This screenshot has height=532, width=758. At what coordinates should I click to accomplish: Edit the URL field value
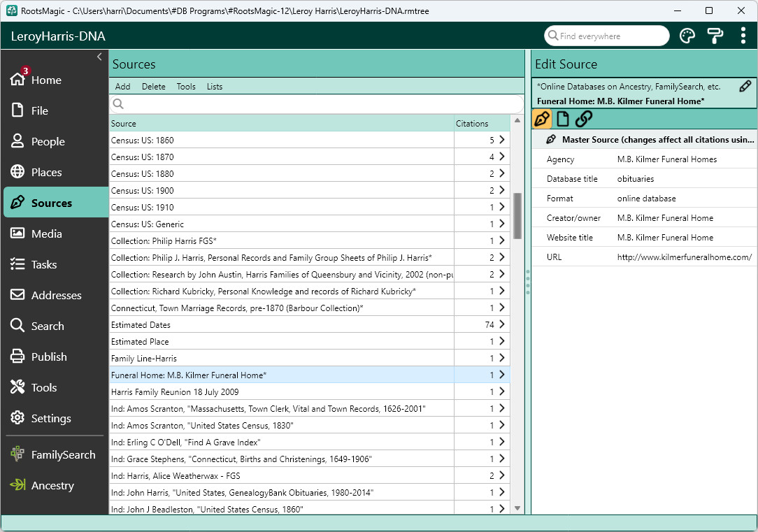(x=685, y=257)
